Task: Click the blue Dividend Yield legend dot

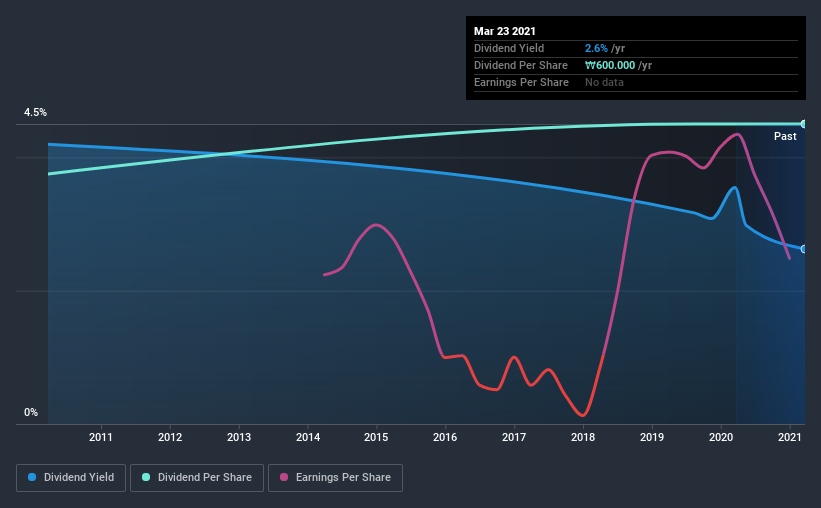Action: tap(32, 477)
